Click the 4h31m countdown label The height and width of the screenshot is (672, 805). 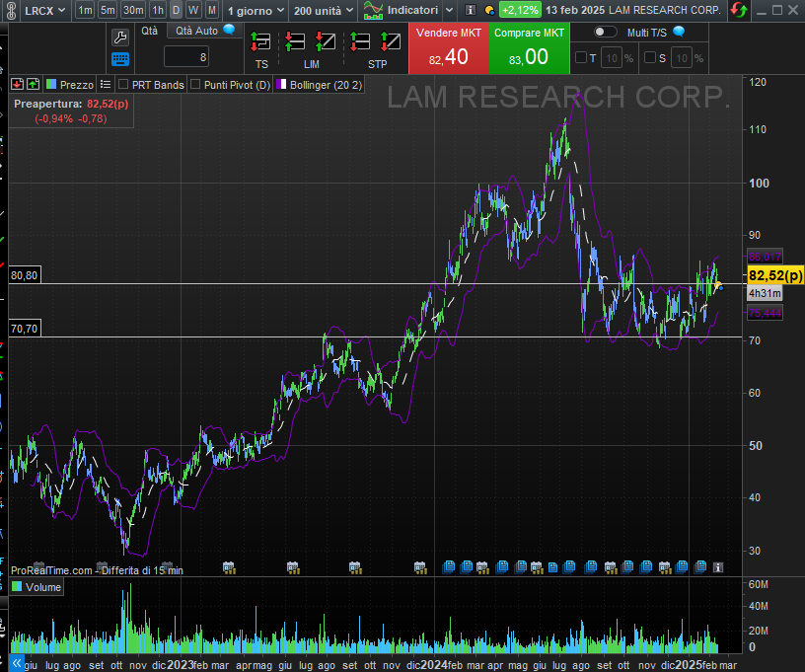(765, 293)
